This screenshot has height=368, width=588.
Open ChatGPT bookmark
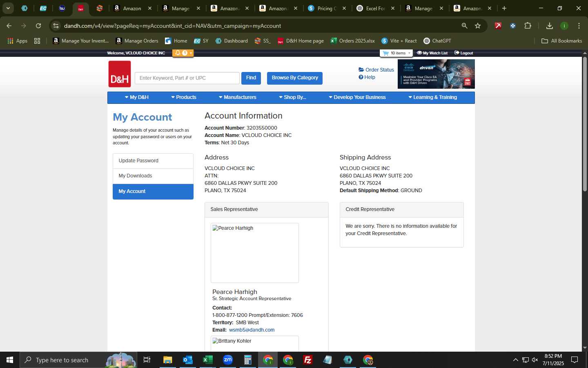[437, 41]
